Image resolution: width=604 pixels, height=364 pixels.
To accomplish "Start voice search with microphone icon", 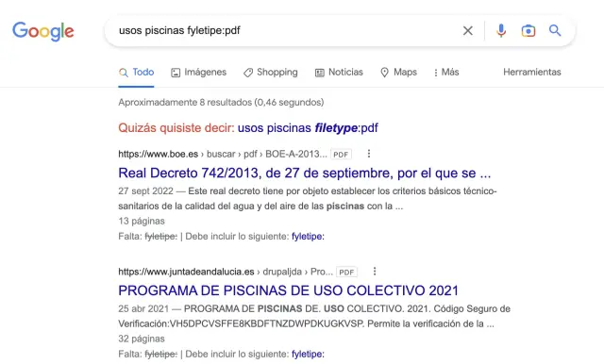I will [501, 31].
